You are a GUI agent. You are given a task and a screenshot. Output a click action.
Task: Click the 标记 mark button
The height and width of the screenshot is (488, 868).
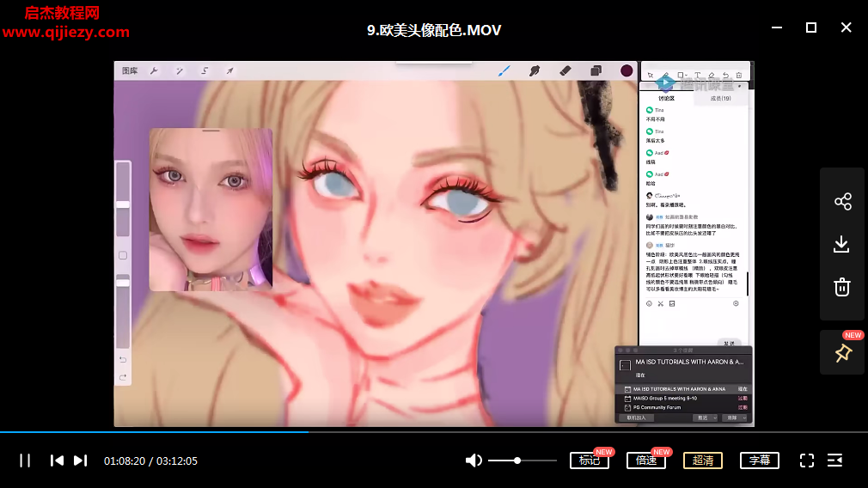590,461
